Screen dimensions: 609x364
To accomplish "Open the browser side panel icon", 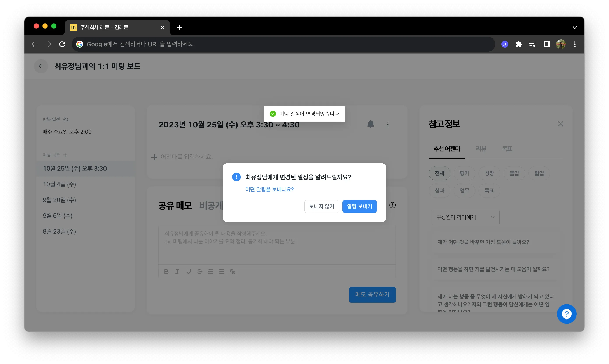I will click(547, 44).
